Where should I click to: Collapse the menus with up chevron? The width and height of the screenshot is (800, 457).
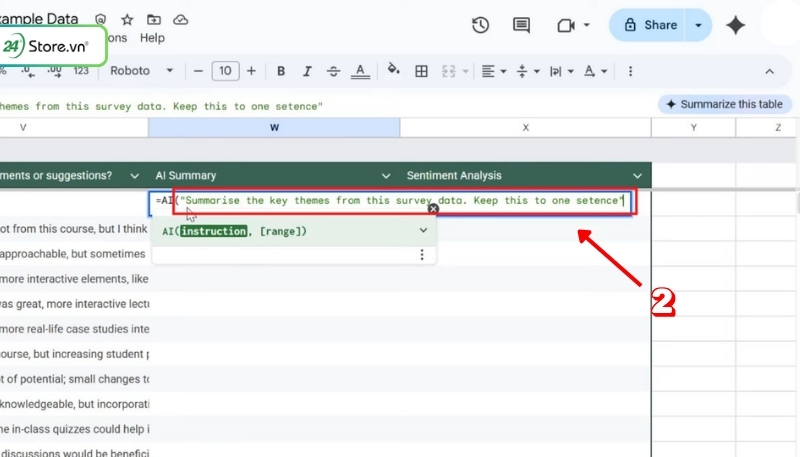769,71
